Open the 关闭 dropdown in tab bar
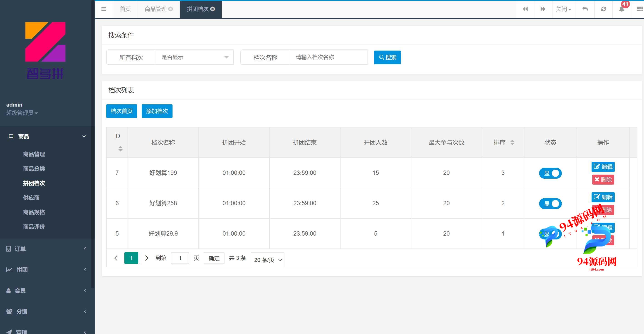This screenshot has height=334, width=644. click(564, 9)
